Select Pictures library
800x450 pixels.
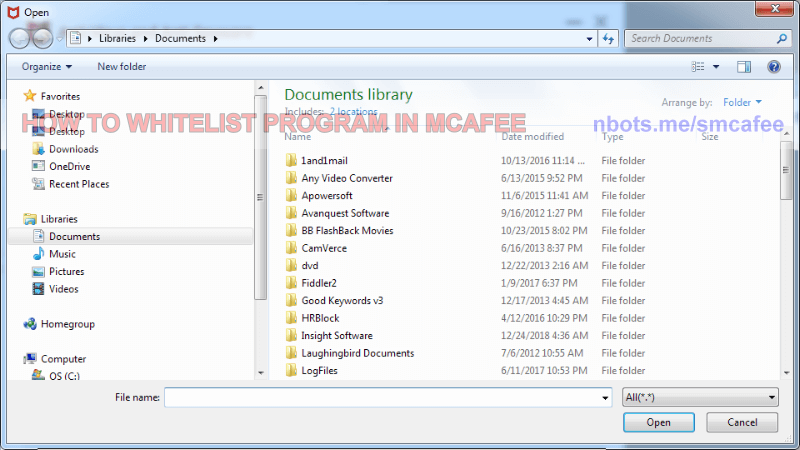[66, 271]
